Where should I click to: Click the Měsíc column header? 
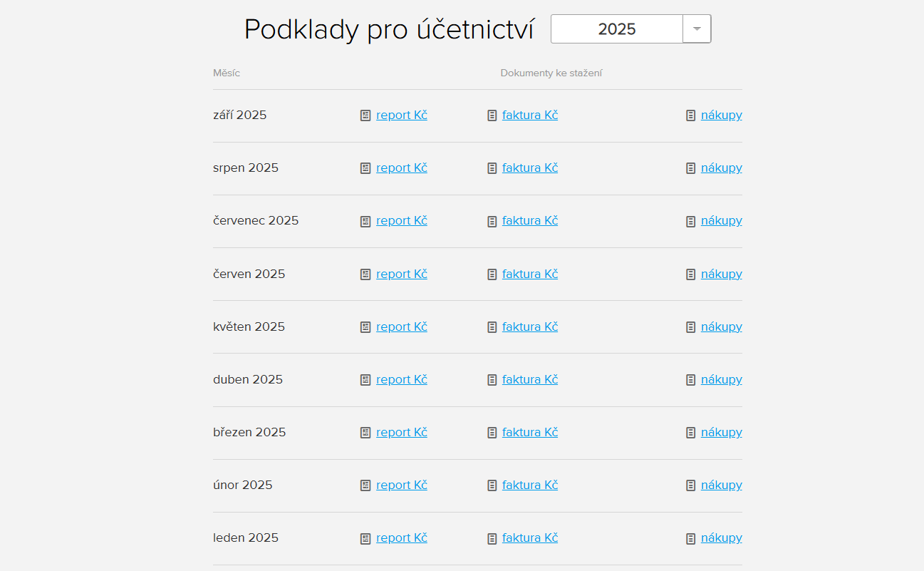click(226, 73)
